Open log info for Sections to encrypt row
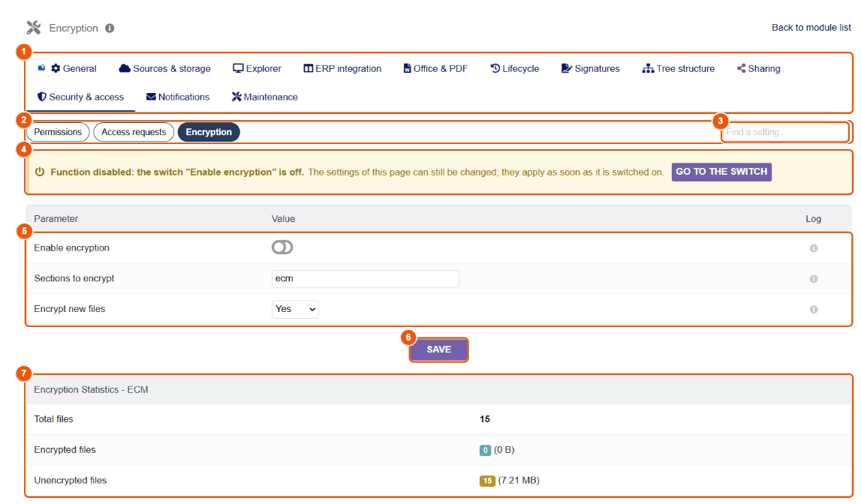 click(x=814, y=279)
